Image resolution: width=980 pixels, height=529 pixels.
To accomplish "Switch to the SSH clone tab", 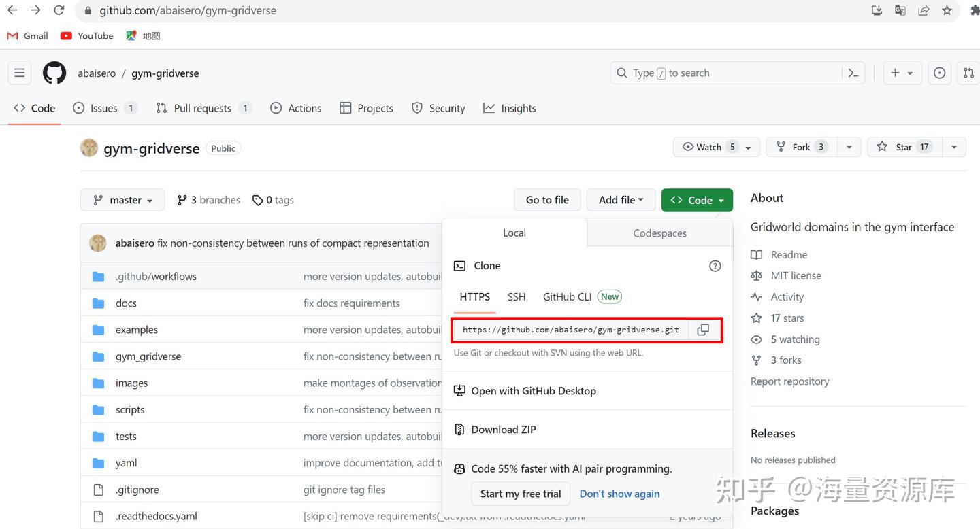I will click(x=516, y=296).
